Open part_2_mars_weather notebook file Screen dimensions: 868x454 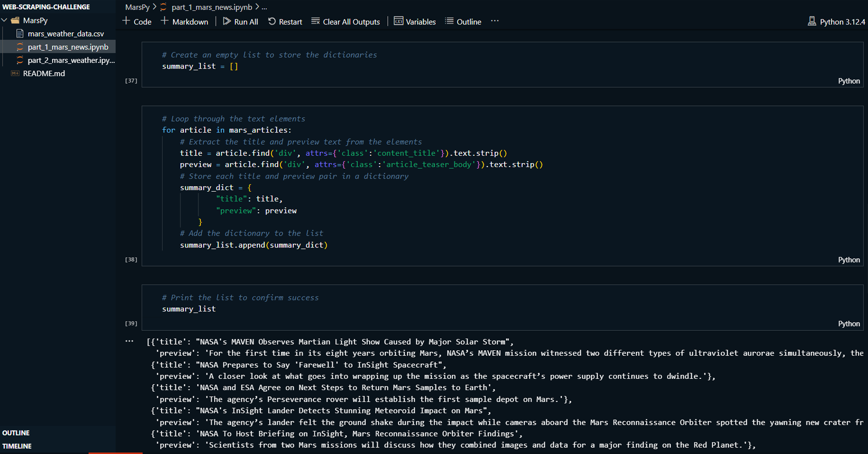tap(71, 60)
